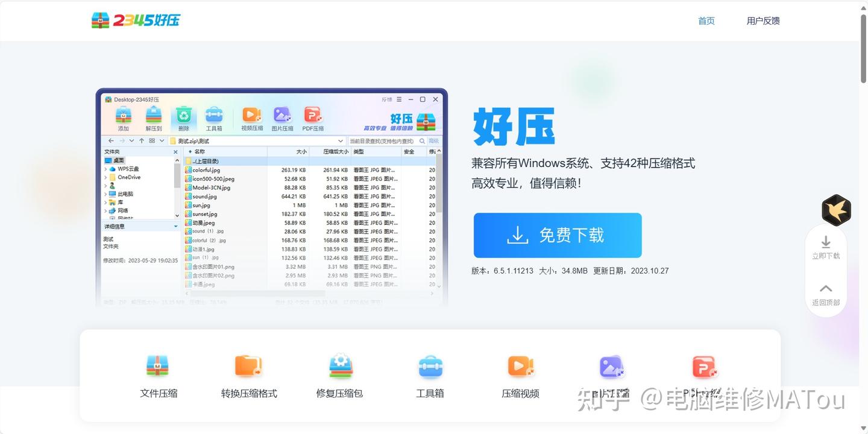Select the 修复压缩包 feature icon
Screen dimensions: 868x434
coord(340,366)
